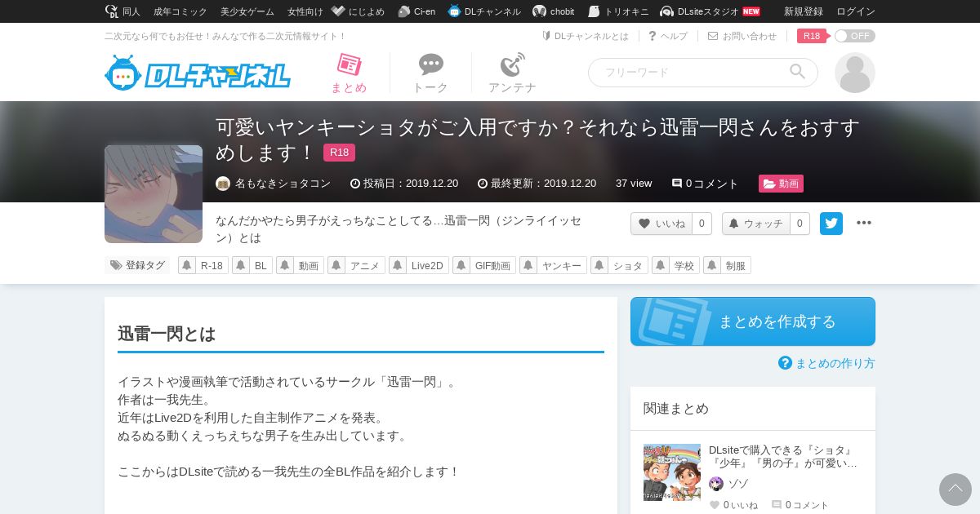
Task: Open the 動画 category badge
Action: tap(781, 184)
